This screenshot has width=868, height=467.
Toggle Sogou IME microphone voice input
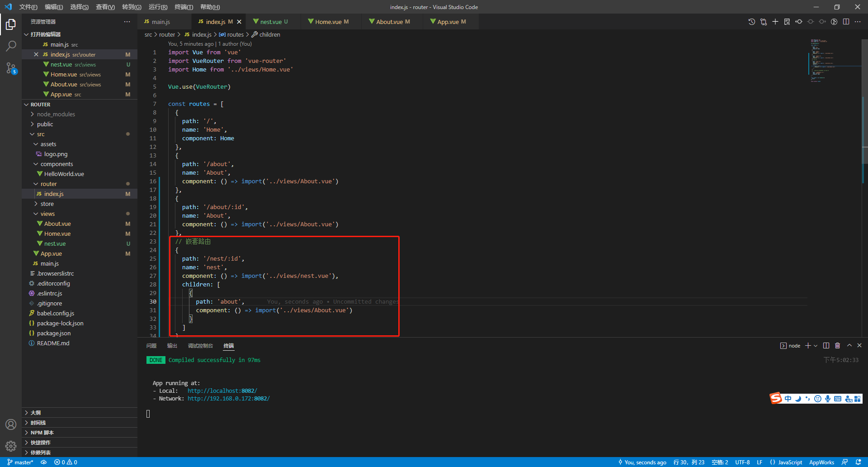point(828,399)
